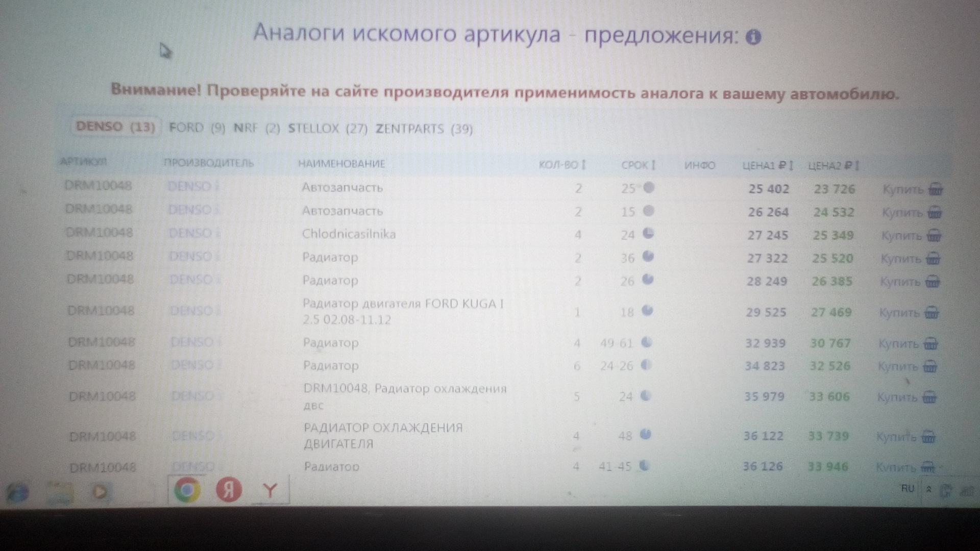This screenshot has width=980, height=551.
Task: Open Google Chrome from the taskbar
Action: (187, 490)
